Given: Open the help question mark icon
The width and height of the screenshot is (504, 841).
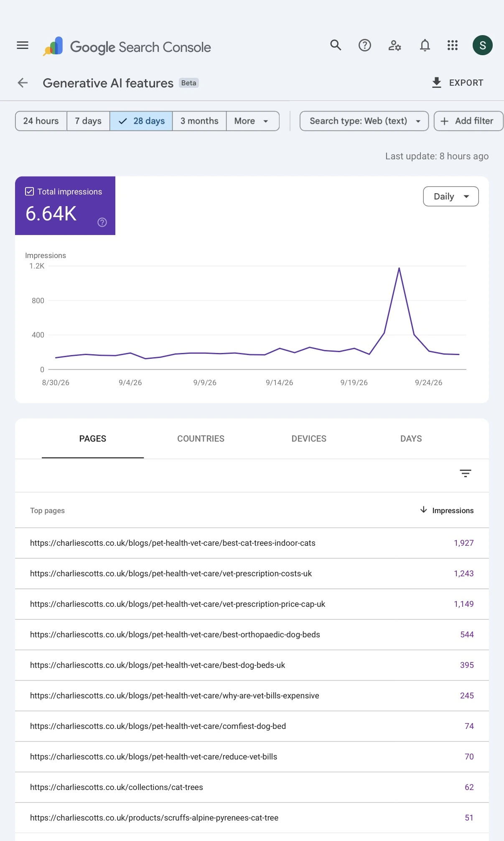Looking at the screenshot, I should tap(365, 45).
